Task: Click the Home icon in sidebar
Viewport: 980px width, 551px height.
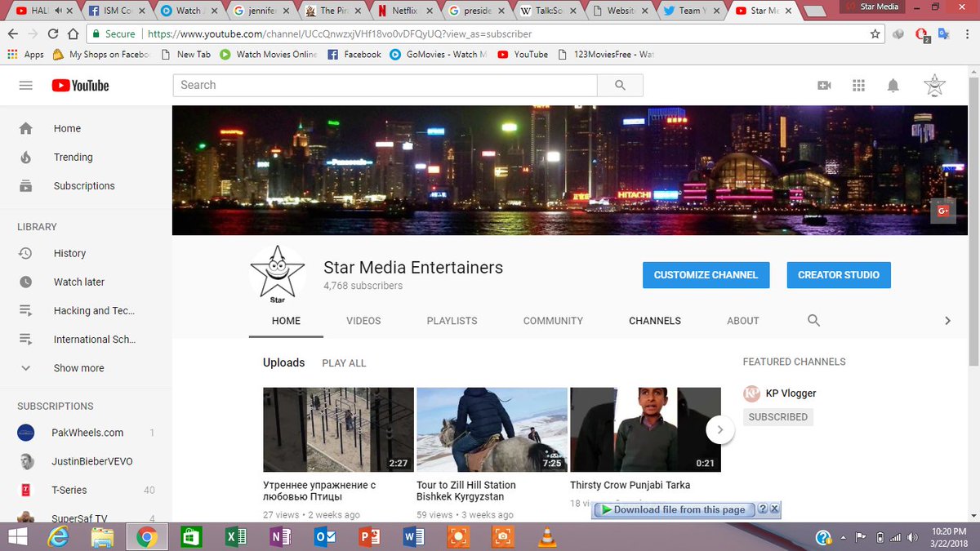Action: (26, 128)
